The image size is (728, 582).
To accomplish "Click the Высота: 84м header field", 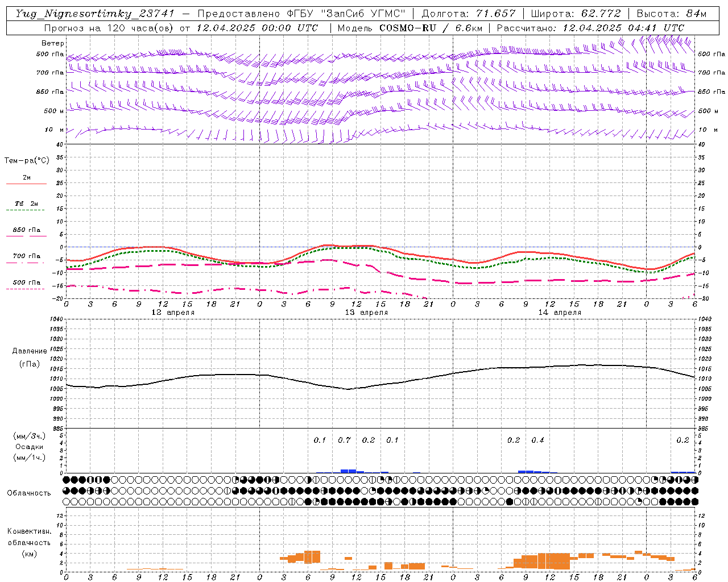I will pos(672,14).
